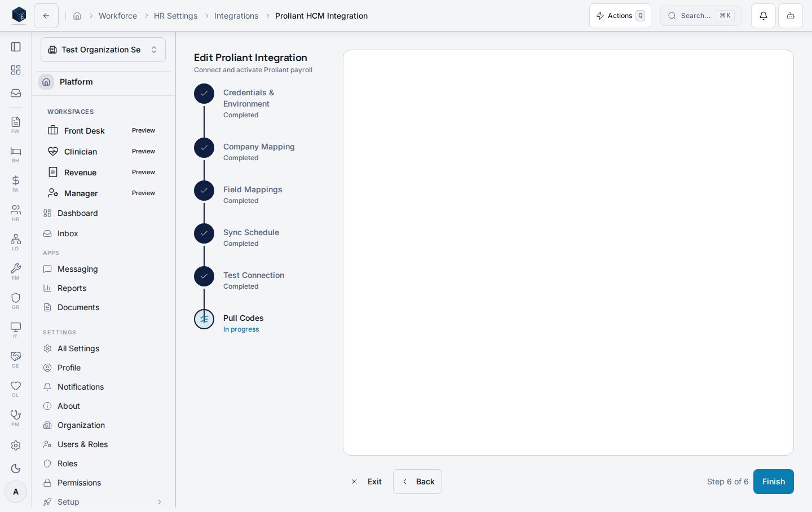
Task: Open the grid dashboard rail icon
Action: (x=16, y=70)
